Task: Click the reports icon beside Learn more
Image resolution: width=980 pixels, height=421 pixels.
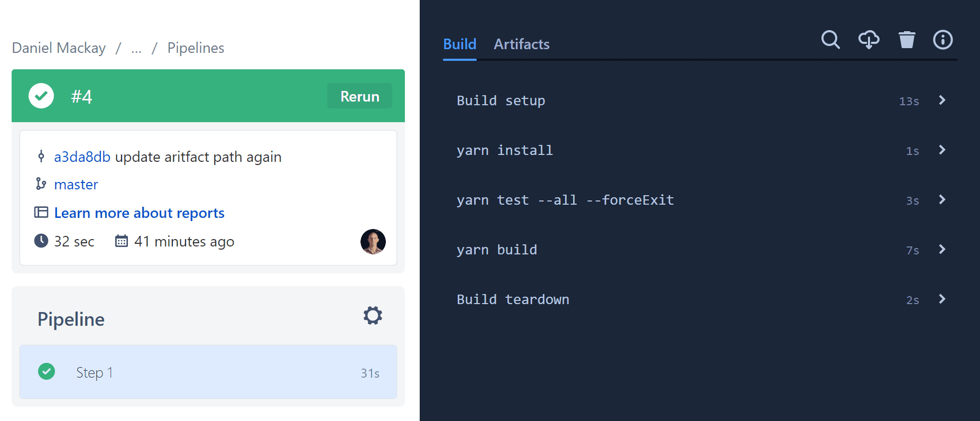Action: [41, 213]
